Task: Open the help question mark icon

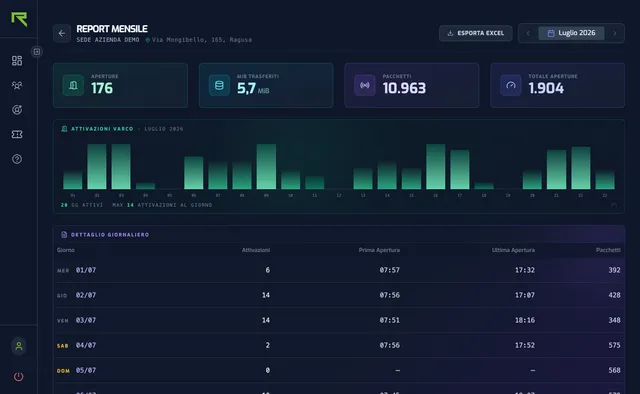Action: coord(17,159)
